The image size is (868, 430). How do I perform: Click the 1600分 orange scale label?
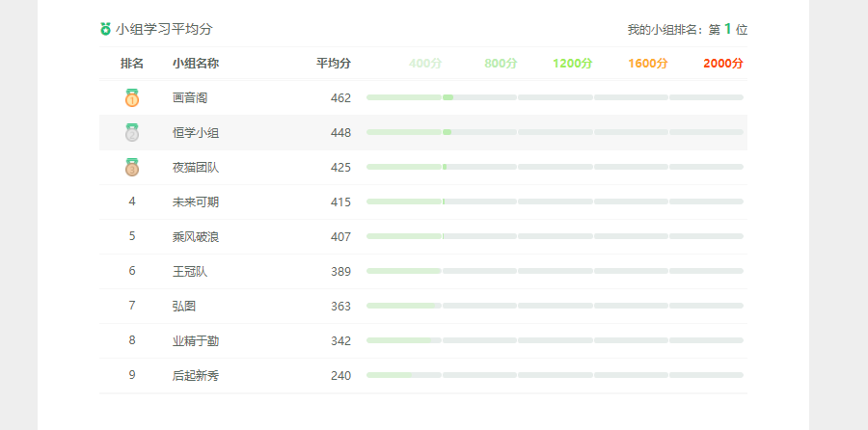[647, 64]
